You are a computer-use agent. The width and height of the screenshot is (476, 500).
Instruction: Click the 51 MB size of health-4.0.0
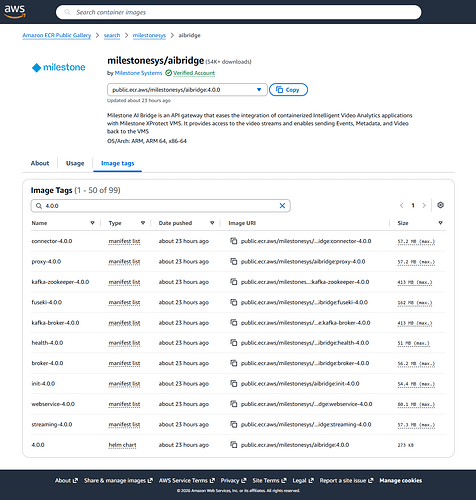(x=413, y=343)
